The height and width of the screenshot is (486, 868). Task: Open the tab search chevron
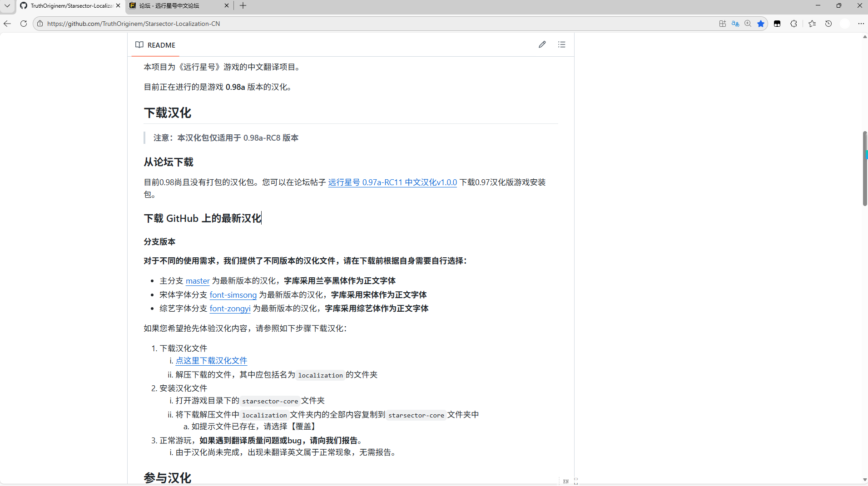(x=7, y=5)
